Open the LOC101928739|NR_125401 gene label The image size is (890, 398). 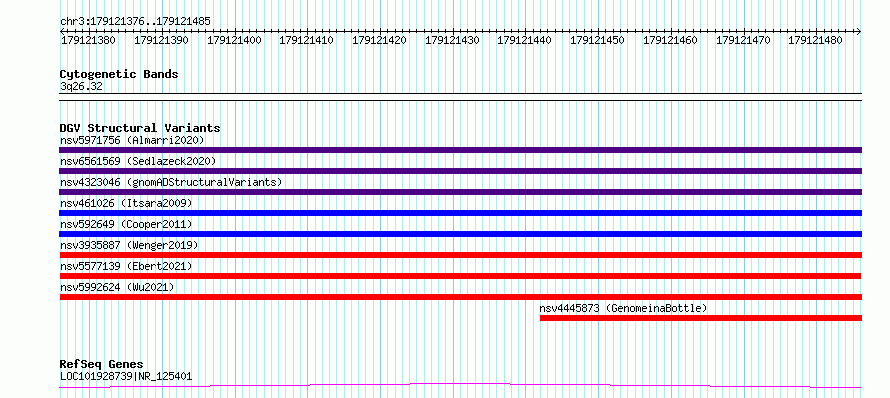click(x=125, y=376)
